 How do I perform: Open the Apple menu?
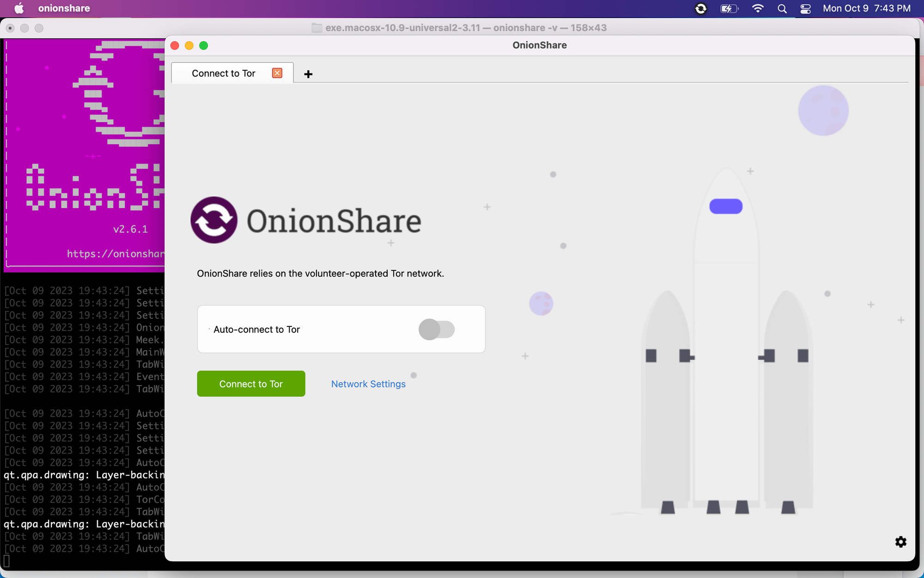(x=19, y=8)
